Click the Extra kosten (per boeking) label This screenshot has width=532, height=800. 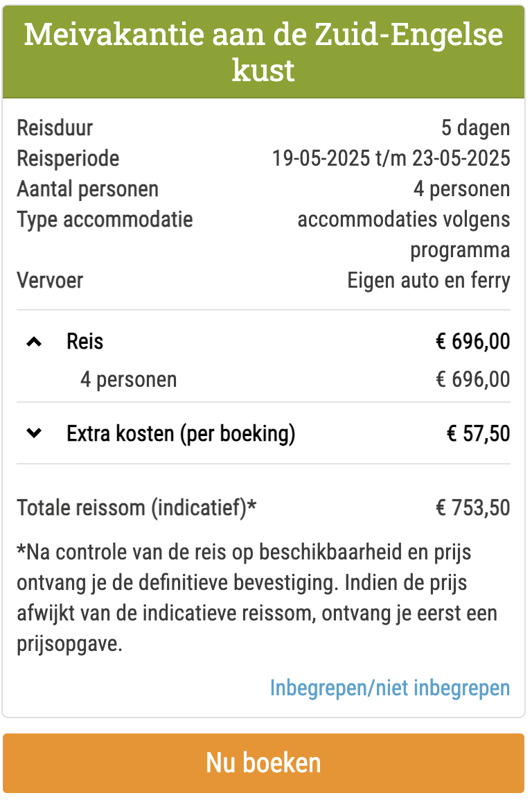click(181, 434)
